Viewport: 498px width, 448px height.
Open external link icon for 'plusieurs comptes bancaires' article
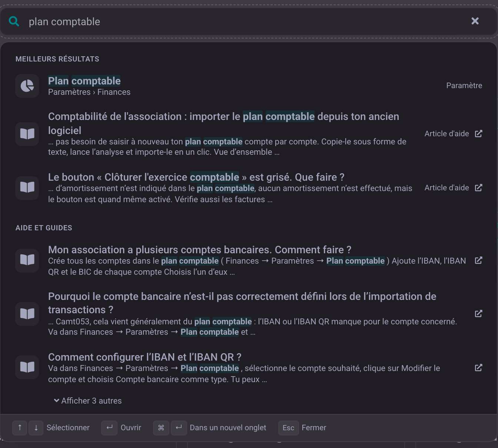pyautogui.click(x=479, y=260)
